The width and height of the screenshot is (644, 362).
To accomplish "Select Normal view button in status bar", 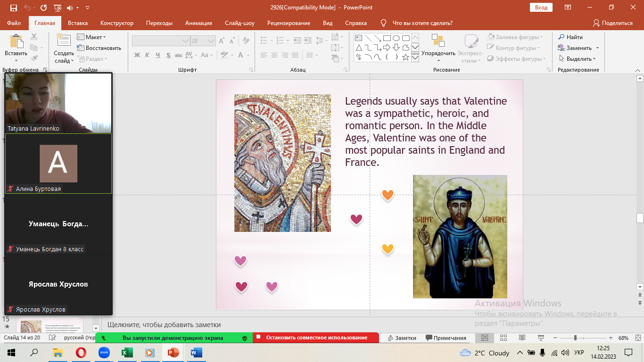I will coord(485,338).
